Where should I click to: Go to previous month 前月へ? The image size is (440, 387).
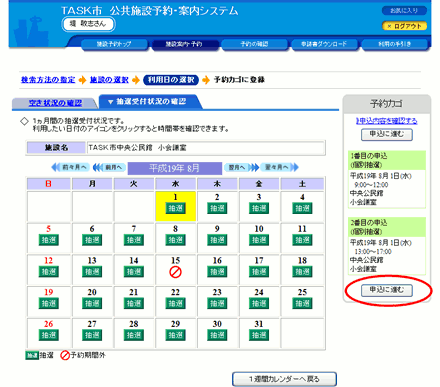(109, 167)
